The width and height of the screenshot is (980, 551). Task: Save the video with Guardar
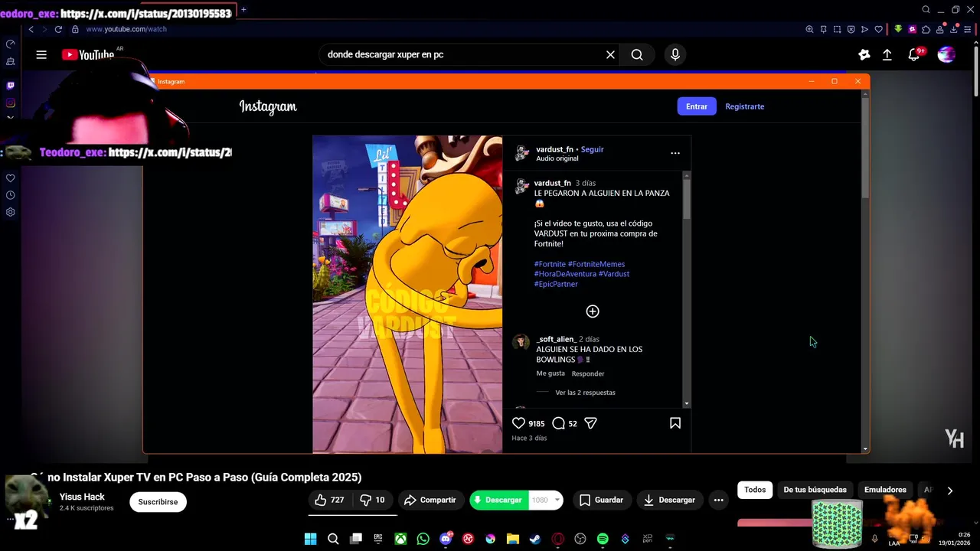tap(601, 500)
